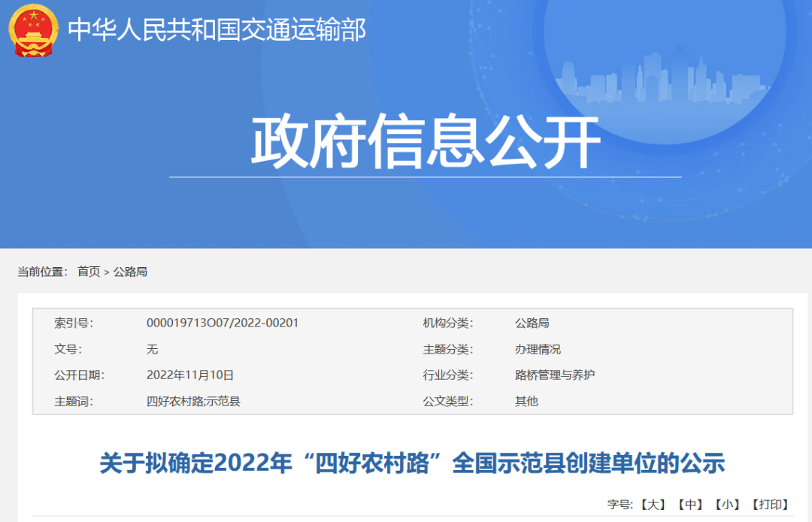Viewport: 812px width, 522px height.
Task: Click the 公开日期 label
Action: 79,375
